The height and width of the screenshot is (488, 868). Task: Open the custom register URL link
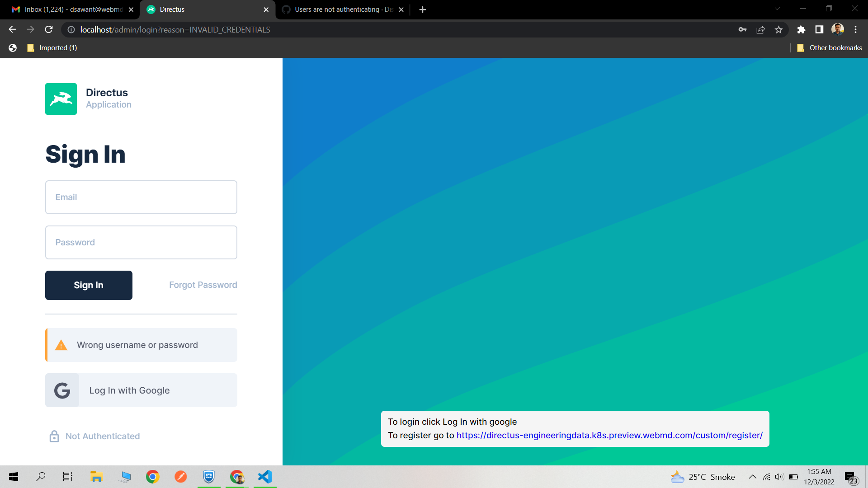pos(609,436)
